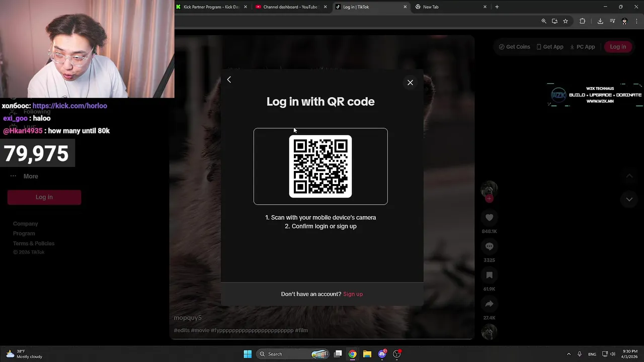Like the video with the heart icon
This screenshot has width=644, height=362.
[x=489, y=217]
